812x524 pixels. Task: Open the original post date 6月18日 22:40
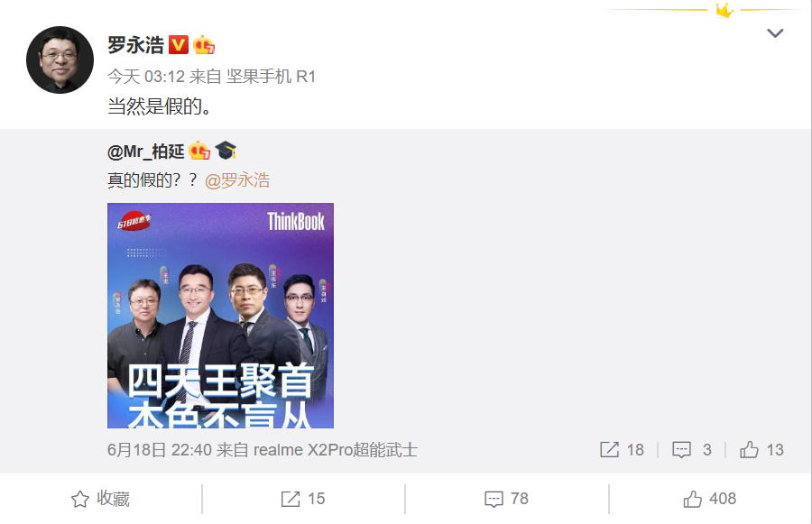coord(160,449)
